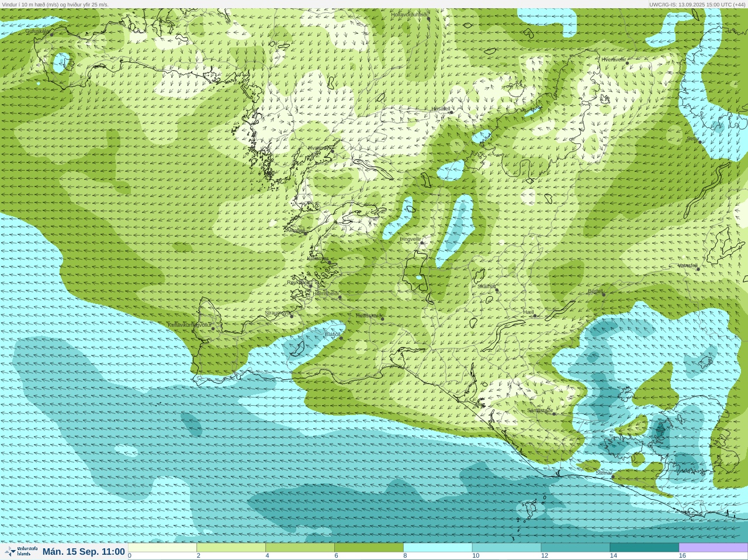This screenshot has height=560, width=748.
Task: Click the 14–16 m/s dark teal legend swatch
Action: (x=645, y=548)
